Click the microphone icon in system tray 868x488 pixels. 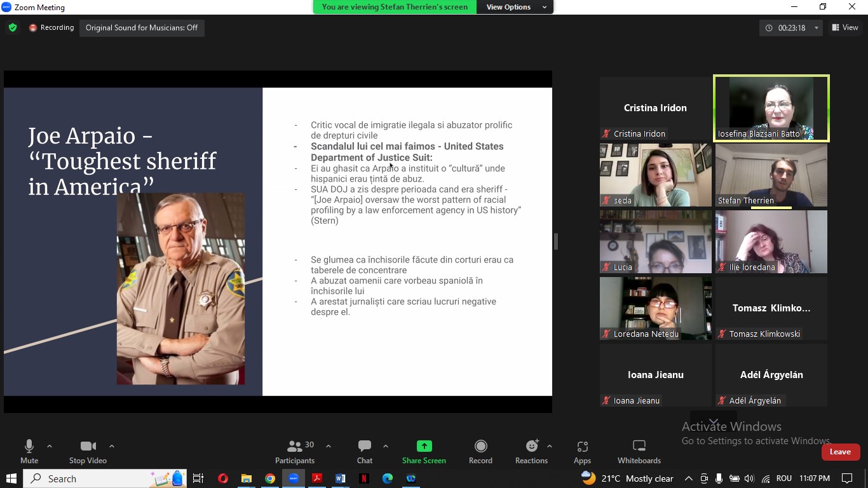click(x=719, y=478)
